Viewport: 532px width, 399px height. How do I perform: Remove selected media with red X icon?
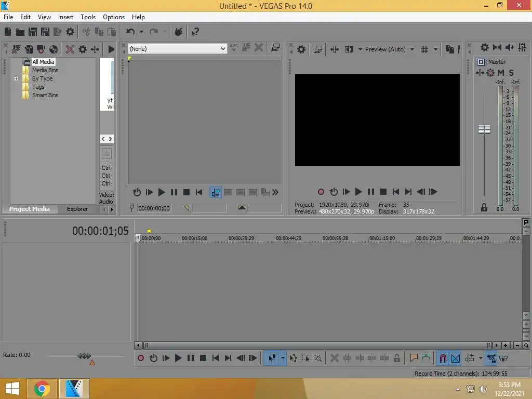pyautogui.click(x=70, y=49)
